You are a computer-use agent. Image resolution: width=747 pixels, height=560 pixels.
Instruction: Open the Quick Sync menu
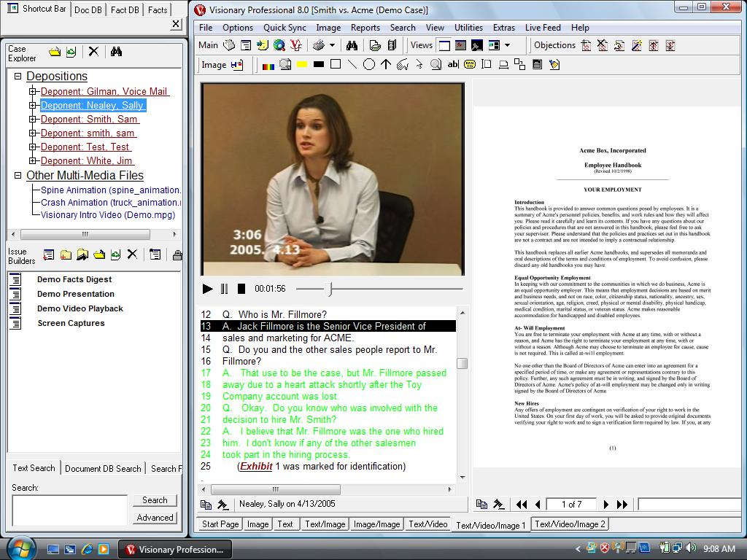click(x=285, y=27)
